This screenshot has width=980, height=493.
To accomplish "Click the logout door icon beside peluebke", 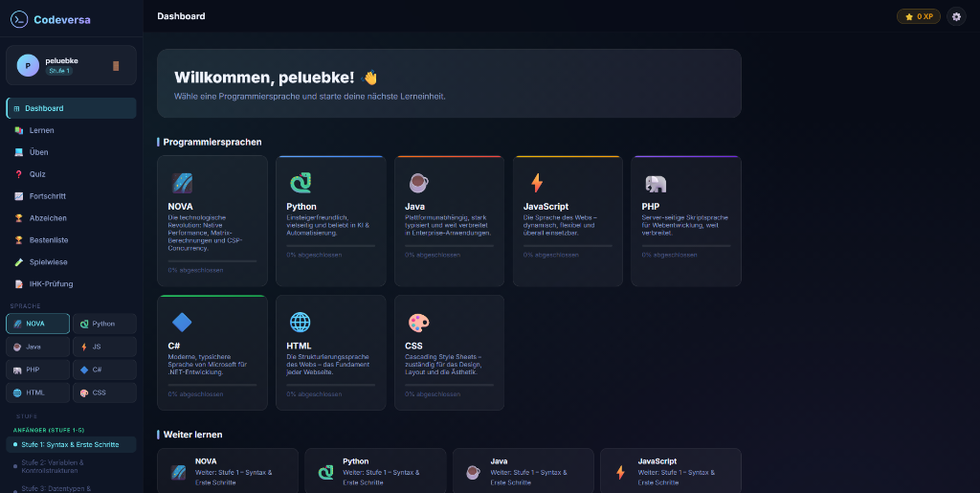I will [116, 66].
